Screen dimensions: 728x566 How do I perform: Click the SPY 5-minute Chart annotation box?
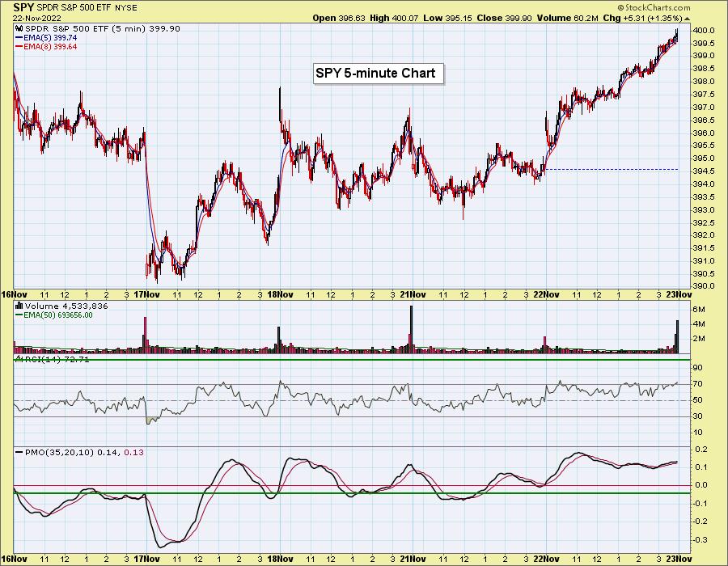click(x=379, y=74)
